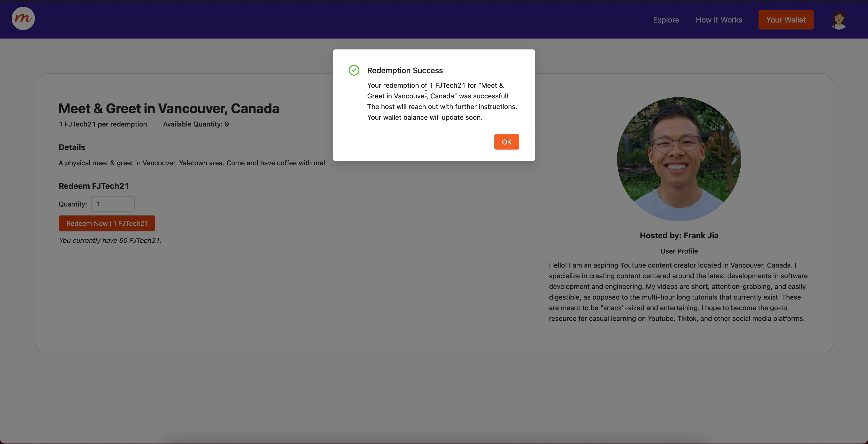Screen dimensions: 868x444
Task: Click the Your Wallet button
Action: [785, 20]
